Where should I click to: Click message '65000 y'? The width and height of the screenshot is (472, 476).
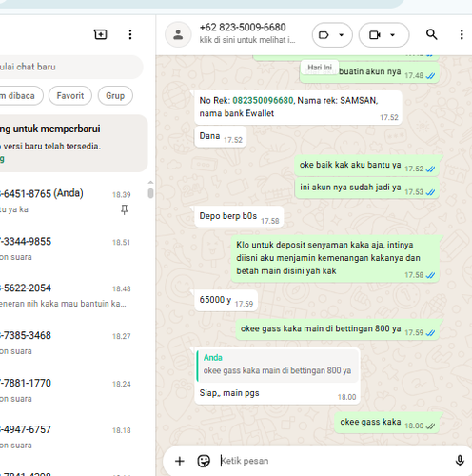pyautogui.click(x=226, y=300)
